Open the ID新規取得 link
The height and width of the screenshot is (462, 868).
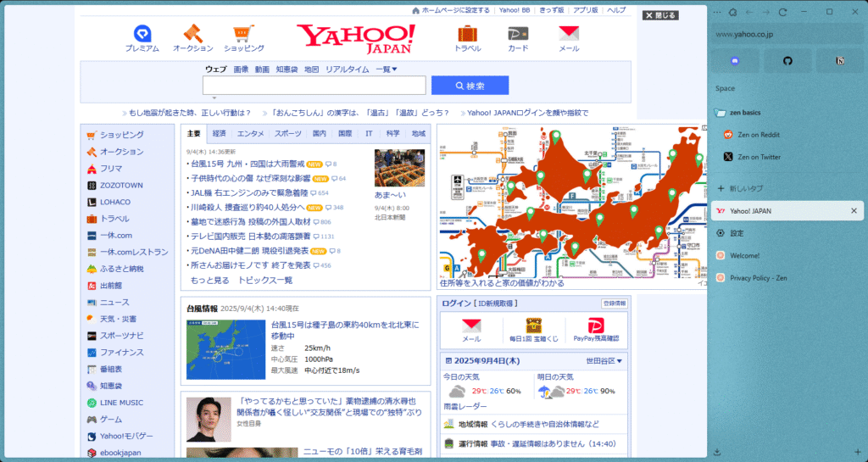[497, 303]
